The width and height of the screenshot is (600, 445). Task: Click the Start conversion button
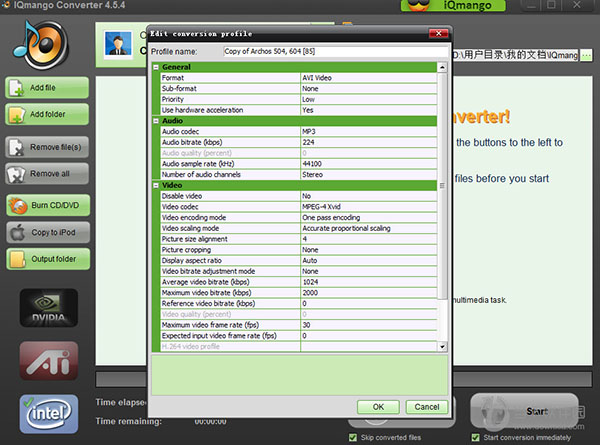[524, 411]
